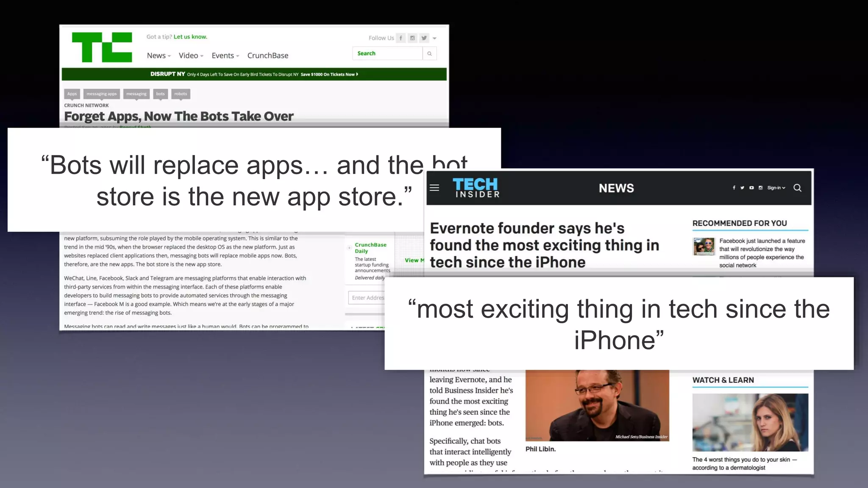Open "Facebook just launched a feature" recommended link
The image size is (868, 488).
762,253
